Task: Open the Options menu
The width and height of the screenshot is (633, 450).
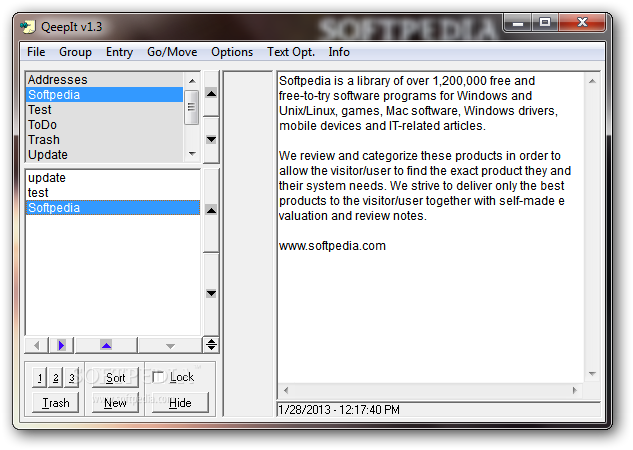Action: coord(232,52)
